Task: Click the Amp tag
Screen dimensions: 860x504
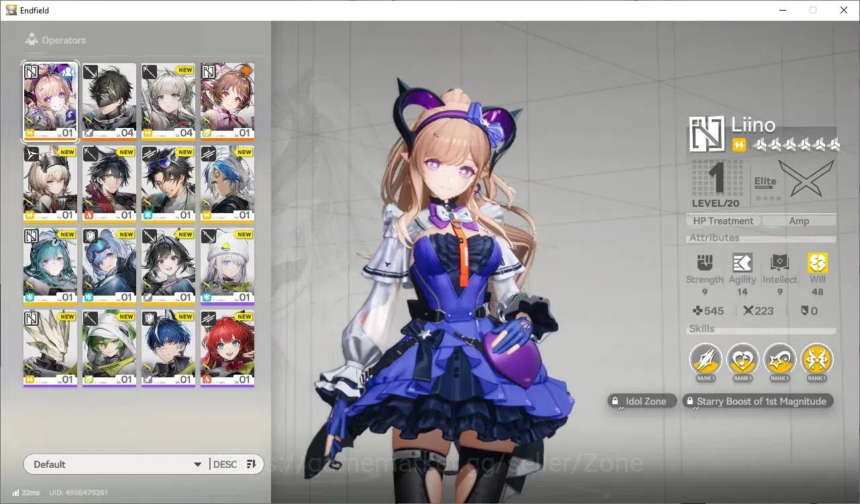Action: coord(799,221)
